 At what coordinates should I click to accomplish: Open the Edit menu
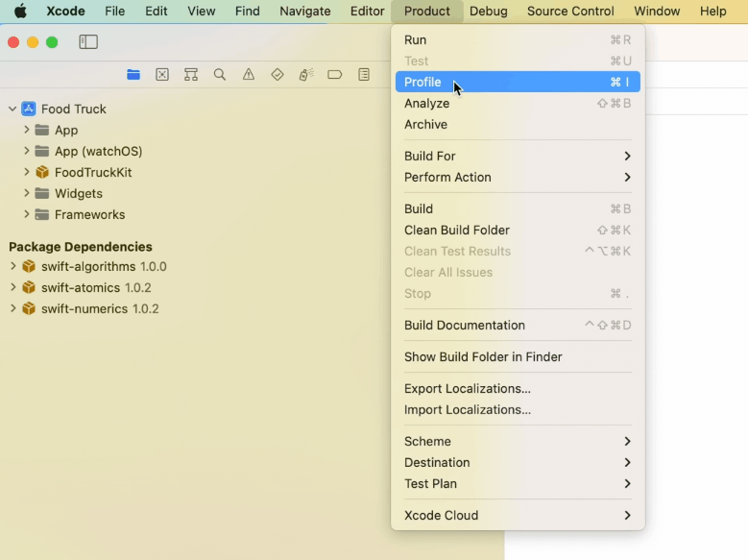click(x=156, y=11)
